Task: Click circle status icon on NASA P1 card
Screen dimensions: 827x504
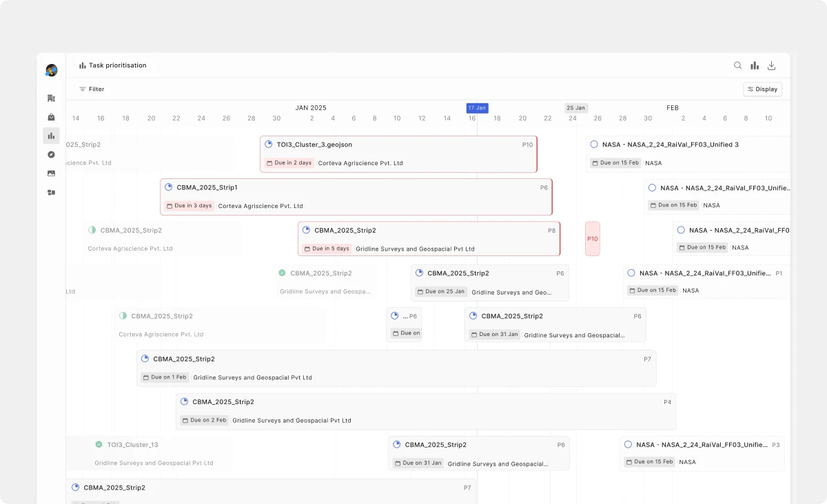Action: [631, 273]
